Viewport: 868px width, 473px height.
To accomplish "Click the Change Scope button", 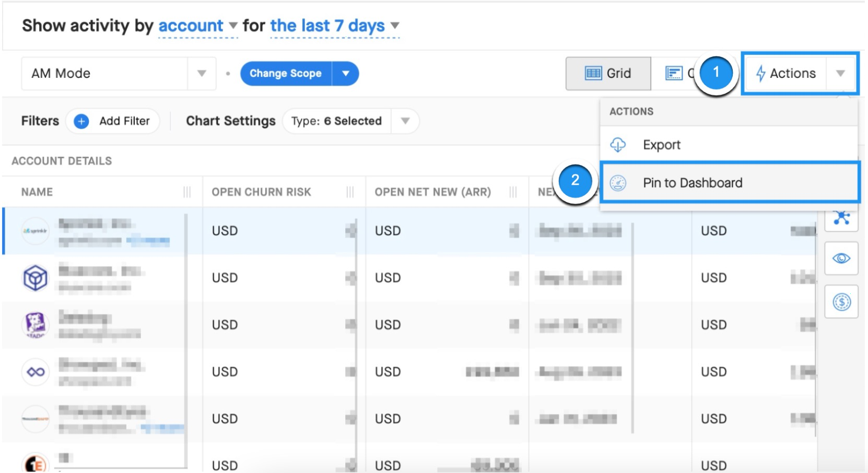I will tap(285, 74).
